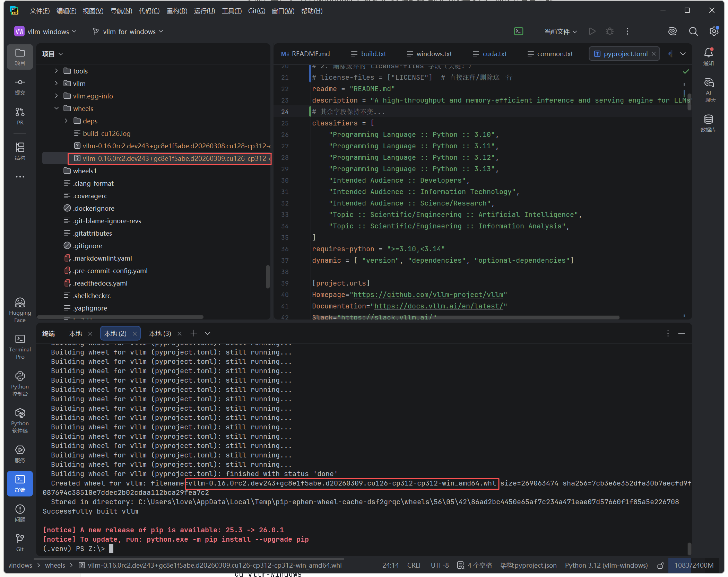Click the memory indicator 1083/2400M

click(693, 566)
